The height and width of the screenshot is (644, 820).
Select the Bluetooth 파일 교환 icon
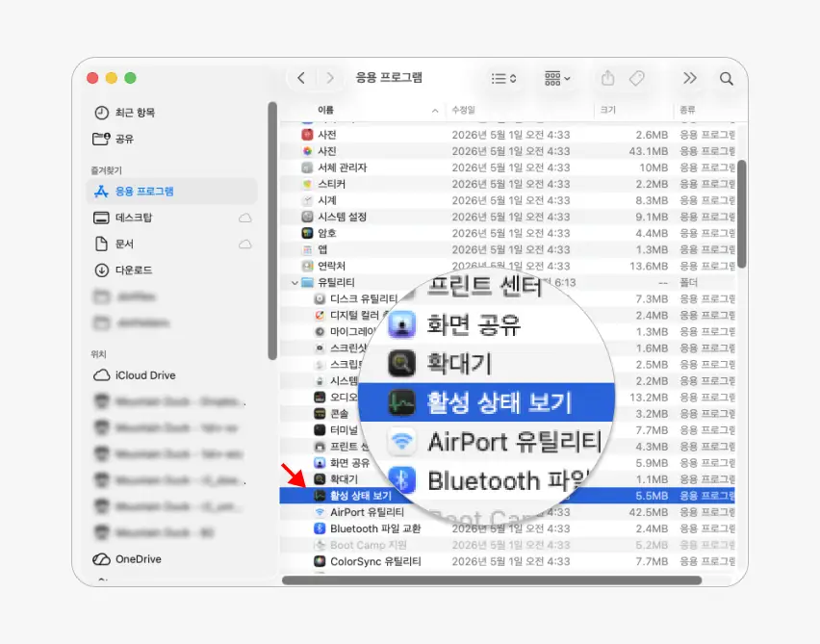click(320, 528)
